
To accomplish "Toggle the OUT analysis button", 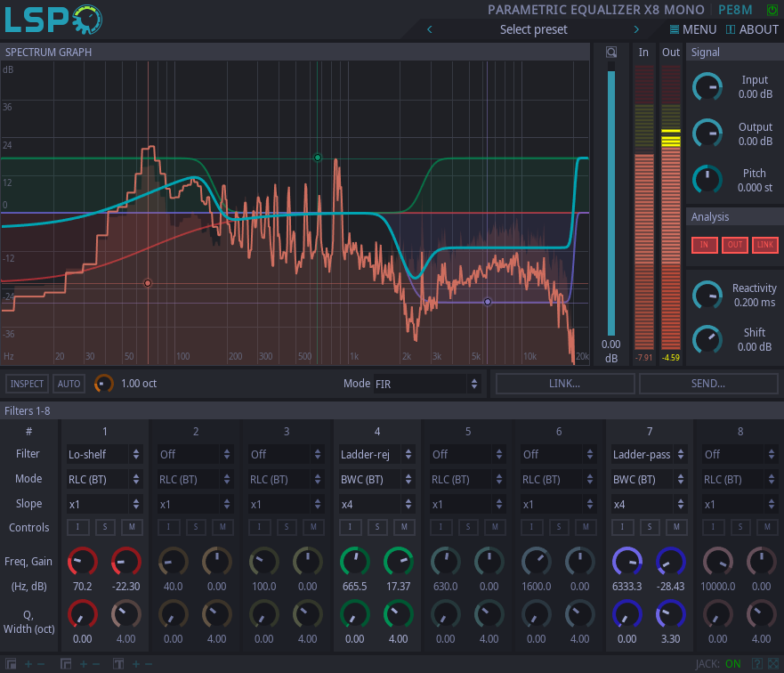I will [x=734, y=245].
